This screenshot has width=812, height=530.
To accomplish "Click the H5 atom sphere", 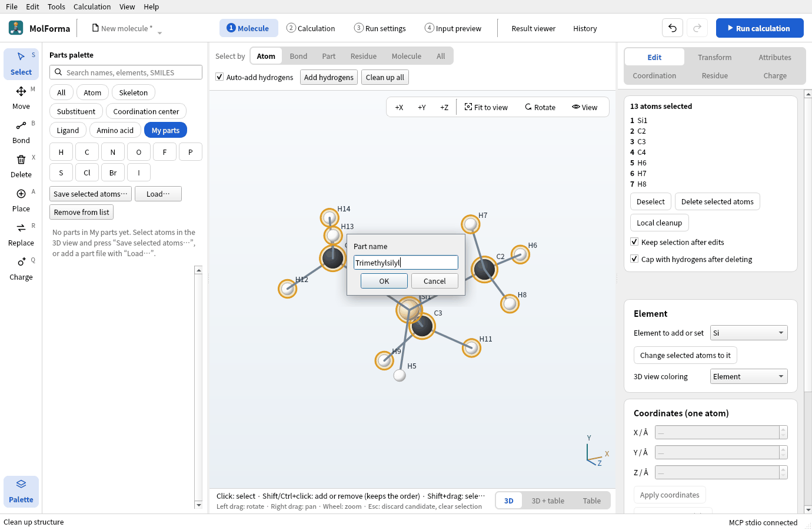I will (400, 375).
